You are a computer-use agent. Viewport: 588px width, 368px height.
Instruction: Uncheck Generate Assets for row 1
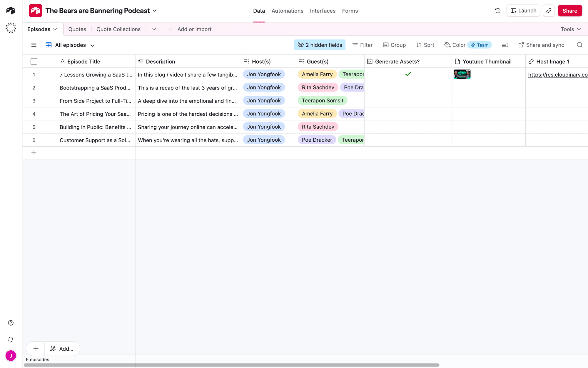[408, 74]
